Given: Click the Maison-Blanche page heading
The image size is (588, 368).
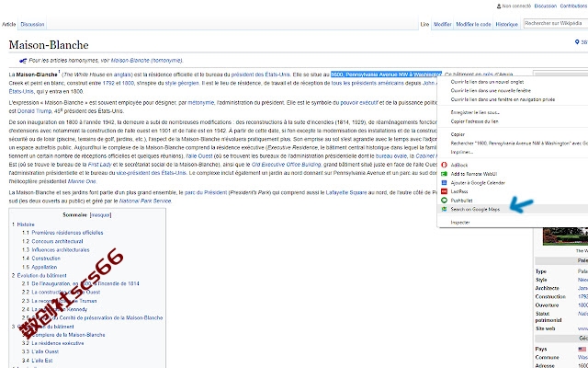Looking at the screenshot, I should tap(49, 45).
